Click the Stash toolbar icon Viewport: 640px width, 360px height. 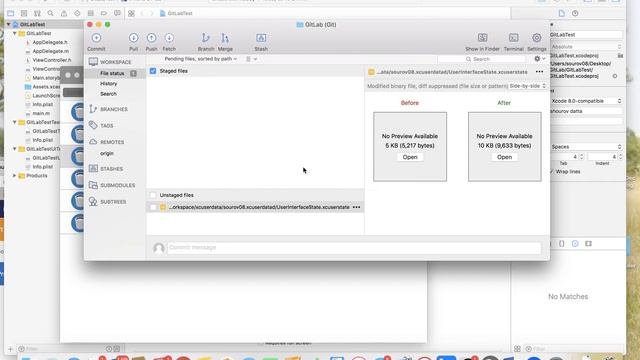(x=261, y=38)
